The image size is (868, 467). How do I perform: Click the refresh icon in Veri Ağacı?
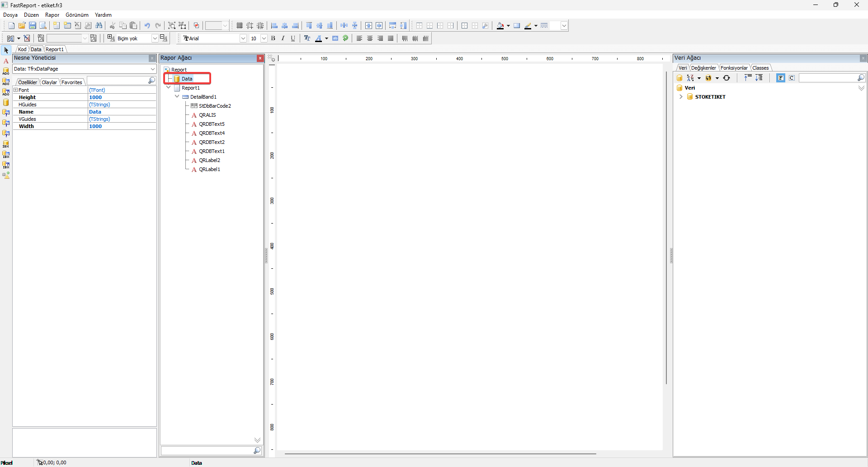coord(726,78)
